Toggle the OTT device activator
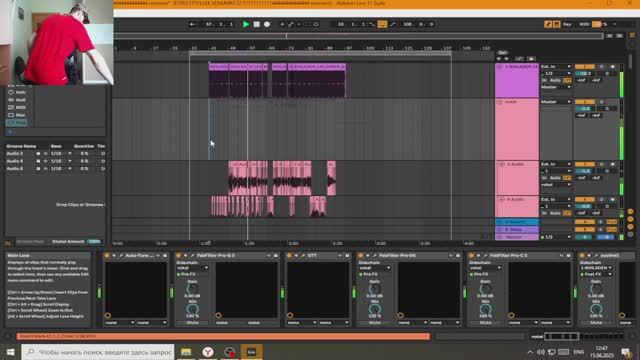Image resolution: width=640 pixels, height=360 pixels. (x=289, y=256)
